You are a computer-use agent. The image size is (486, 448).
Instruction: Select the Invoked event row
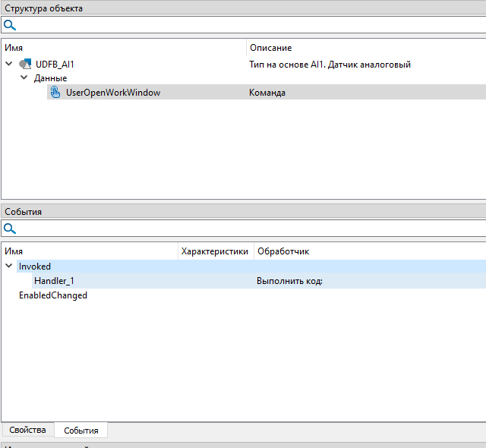(35, 267)
